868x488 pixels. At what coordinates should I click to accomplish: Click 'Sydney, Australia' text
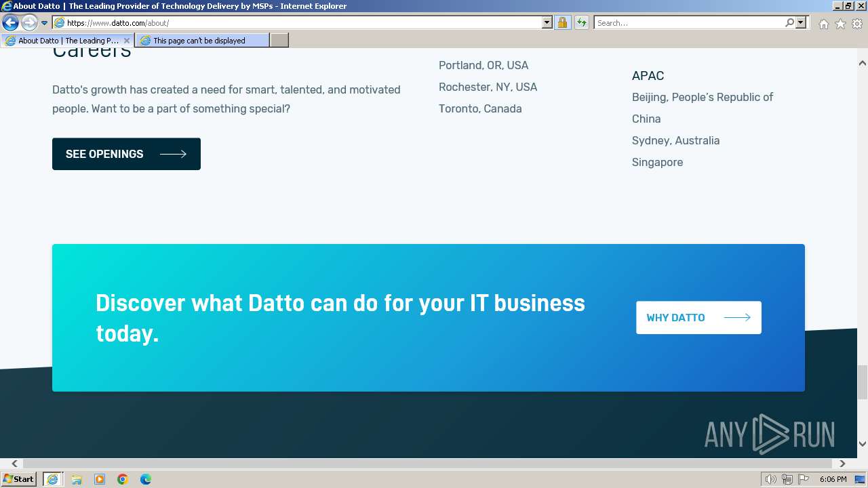(675, 140)
